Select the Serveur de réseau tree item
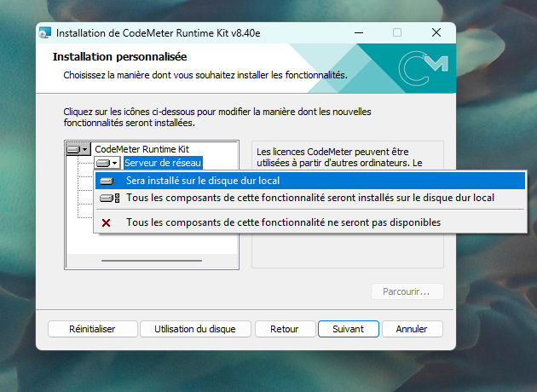 pos(163,163)
